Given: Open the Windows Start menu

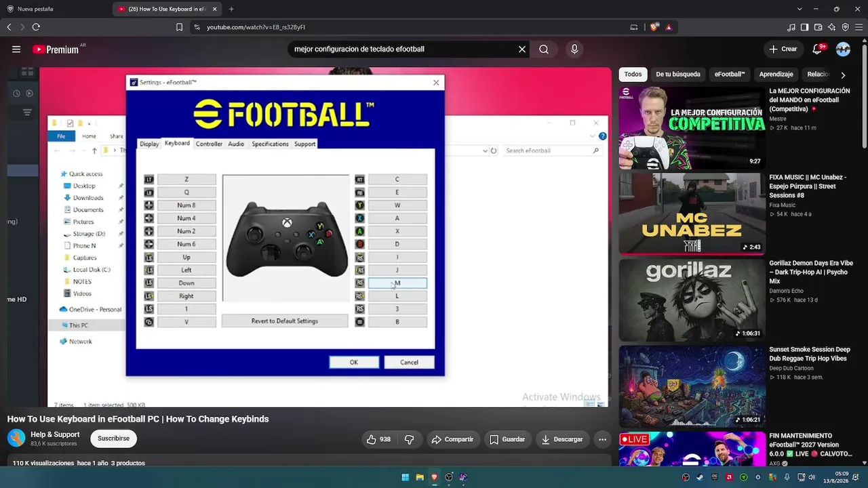Looking at the screenshot, I should tap(406, 477).
